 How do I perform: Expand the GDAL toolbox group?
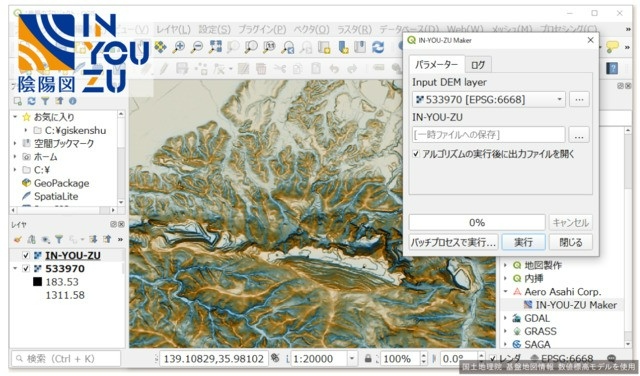tap(506, 318)
